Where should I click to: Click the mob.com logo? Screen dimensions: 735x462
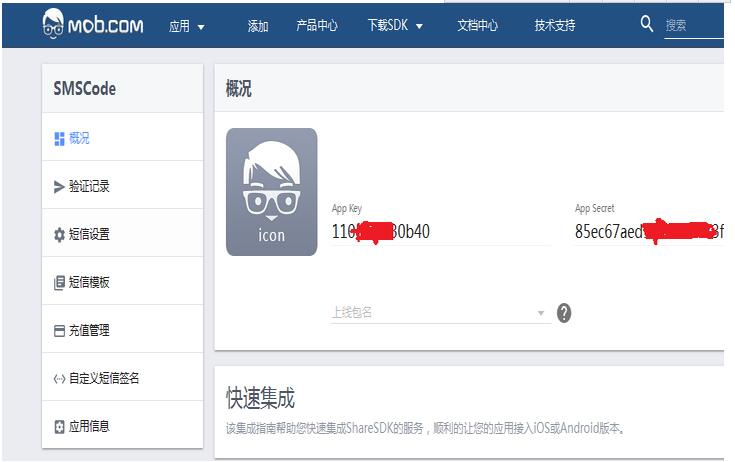(92, 25)
